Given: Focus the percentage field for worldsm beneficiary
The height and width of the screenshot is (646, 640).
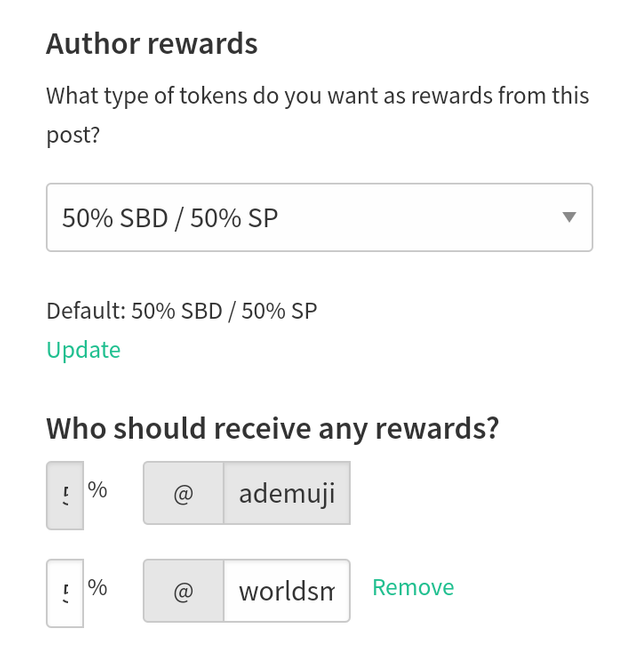Looking at the screenshot, I should [65, 593].
